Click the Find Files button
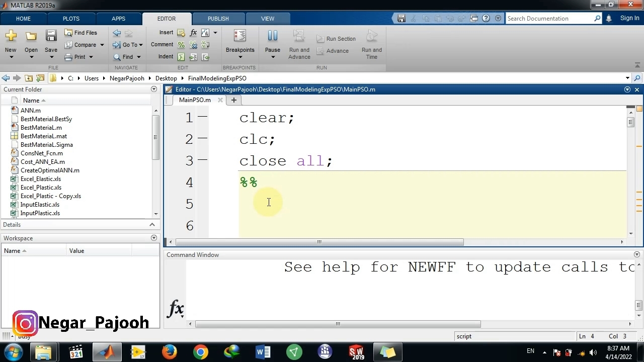644x362 pixels. click(80, 33)
